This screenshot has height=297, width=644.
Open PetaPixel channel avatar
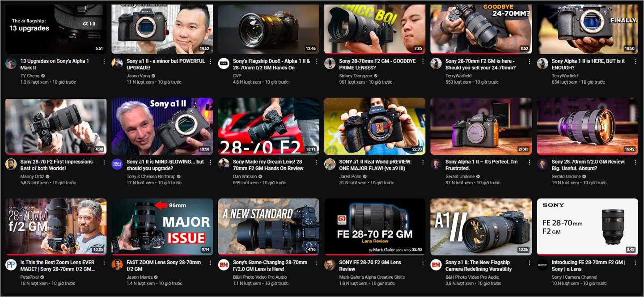point(11,264)
